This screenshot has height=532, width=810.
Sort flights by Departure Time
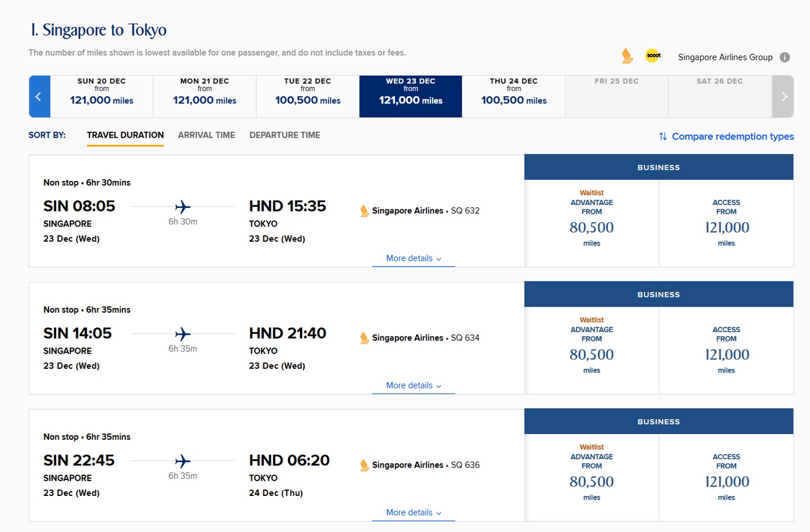(284, 135)
